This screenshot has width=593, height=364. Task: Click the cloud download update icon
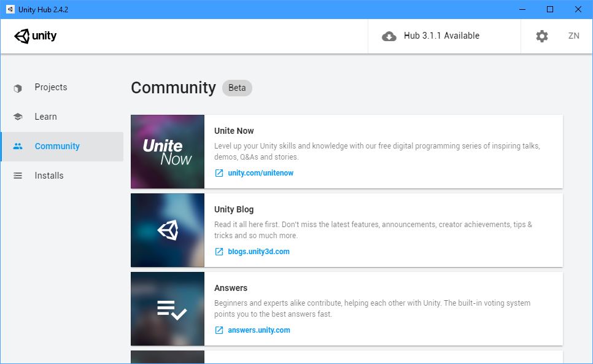(x=389, y=36)
